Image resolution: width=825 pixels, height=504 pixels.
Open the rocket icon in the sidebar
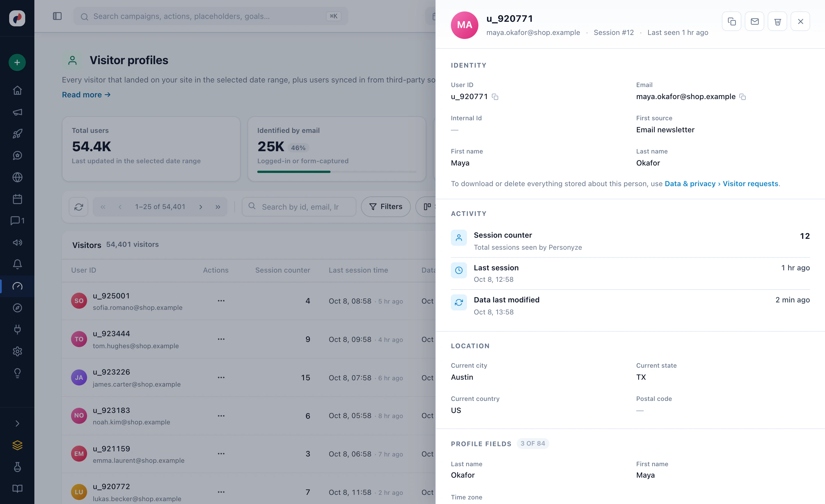click(17, 134)
